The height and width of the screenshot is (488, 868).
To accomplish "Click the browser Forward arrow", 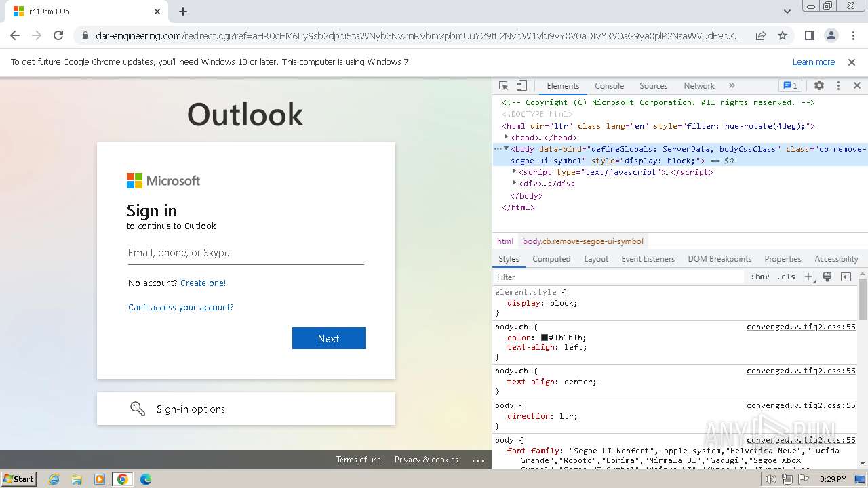I will click(37, 35).
